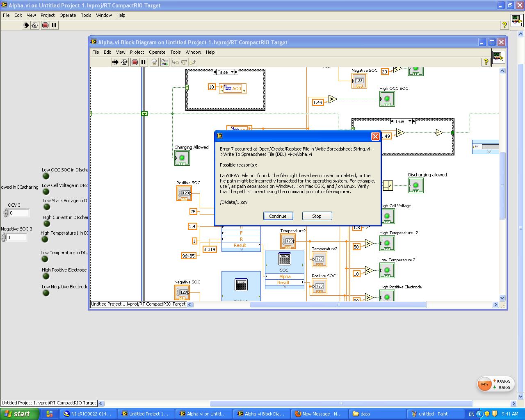Click the Negative SOC 3 input field
Image resolution: width=525 pixels, height=420 pixels.
[x=16, y=237]
